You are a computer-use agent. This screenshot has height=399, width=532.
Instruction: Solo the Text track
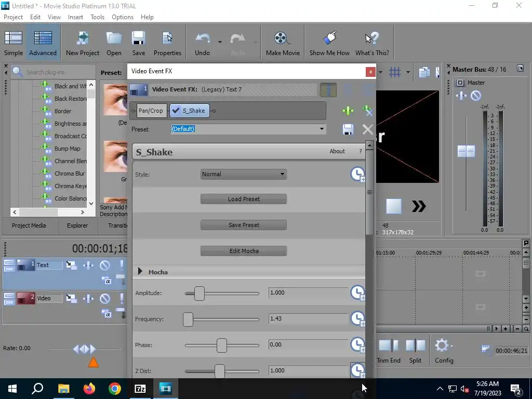point(122,265)
